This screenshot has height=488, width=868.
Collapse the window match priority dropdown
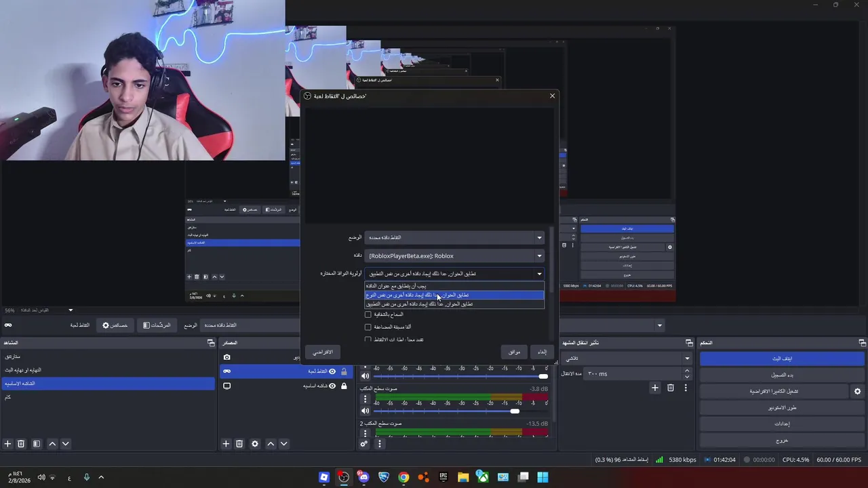click(x=454, y=274)
